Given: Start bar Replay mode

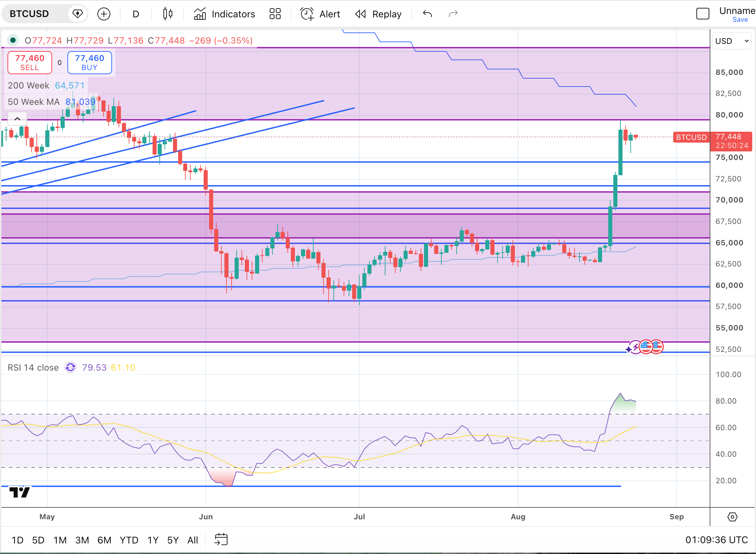Looking at the screenshot, I should coord(378,14).
